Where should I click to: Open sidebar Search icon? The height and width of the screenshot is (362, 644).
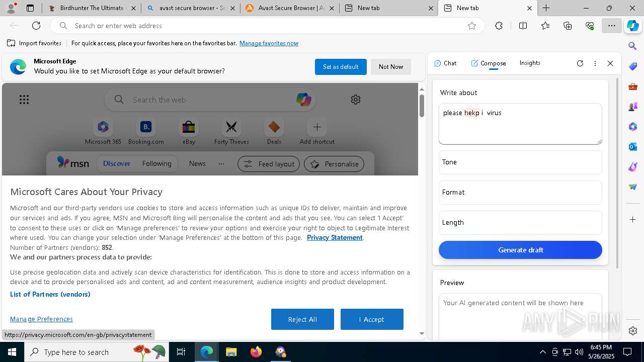pos(633,46)
